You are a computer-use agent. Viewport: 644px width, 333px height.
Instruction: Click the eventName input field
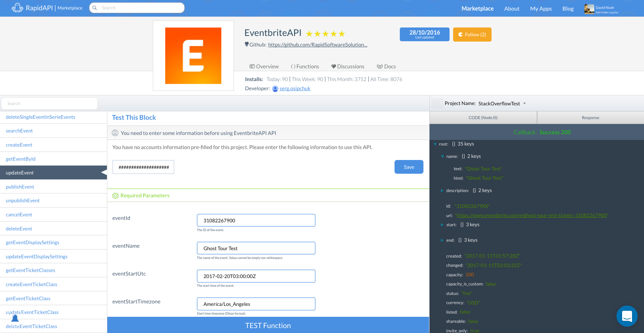[x=256, y=248]
